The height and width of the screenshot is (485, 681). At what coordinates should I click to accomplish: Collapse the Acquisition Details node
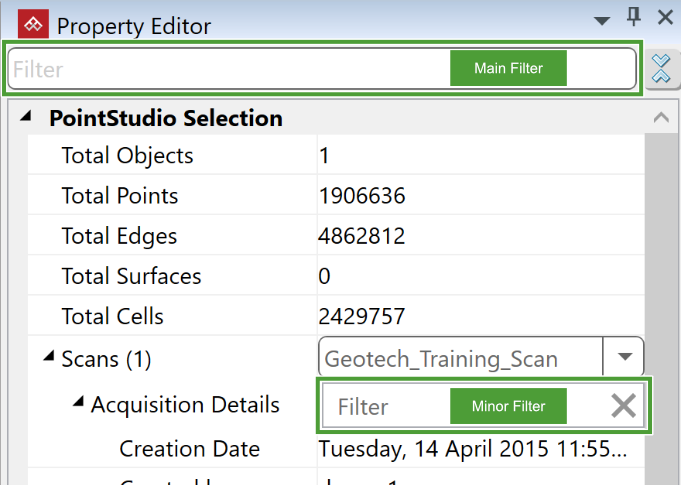pos(78,404)
